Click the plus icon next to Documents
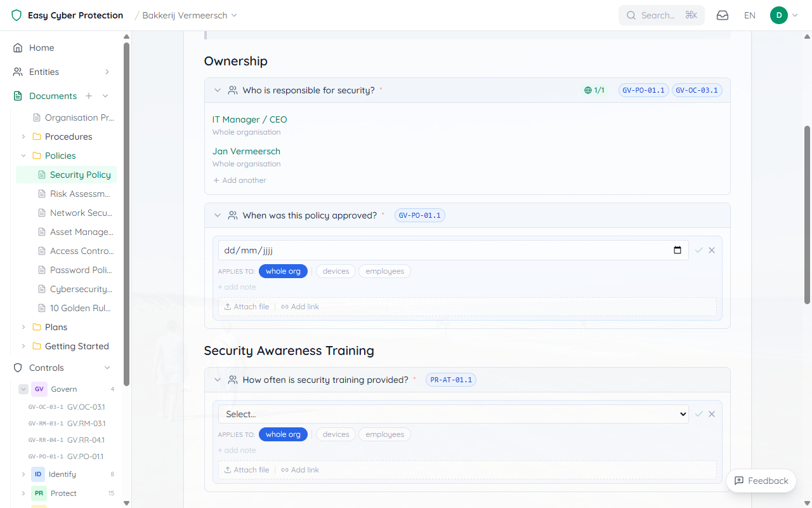Screen dimensions: 812x508 click(x=89, y=96)
